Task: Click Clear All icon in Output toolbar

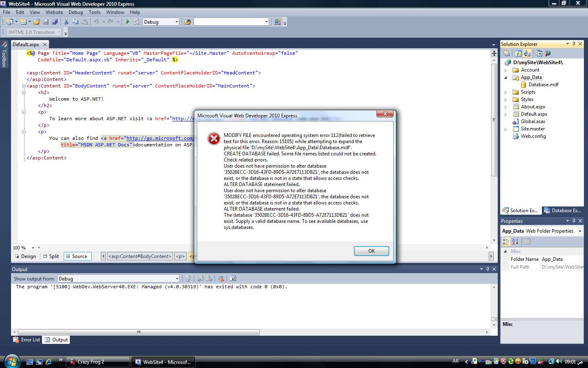Action: click(x=221, y=278)
